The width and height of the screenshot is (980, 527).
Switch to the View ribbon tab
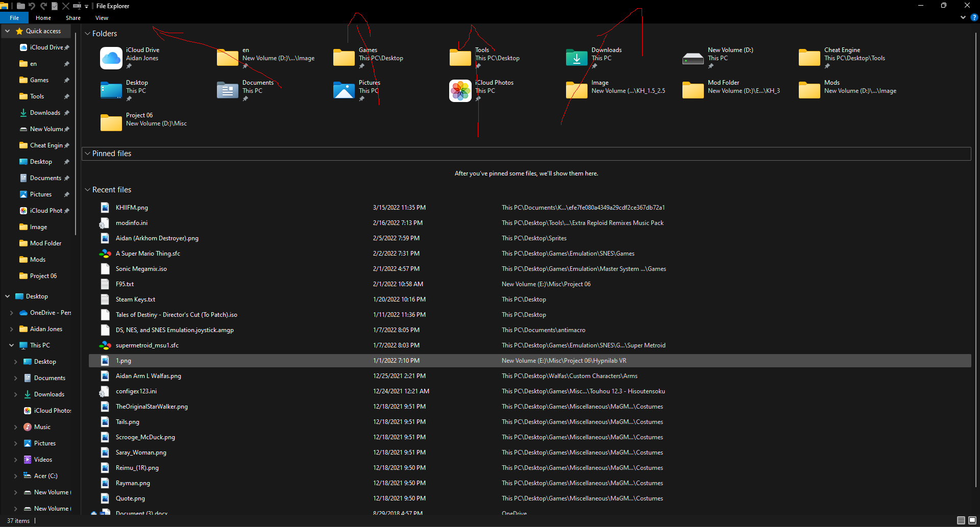pyautogui.click(x=102, y=17)
